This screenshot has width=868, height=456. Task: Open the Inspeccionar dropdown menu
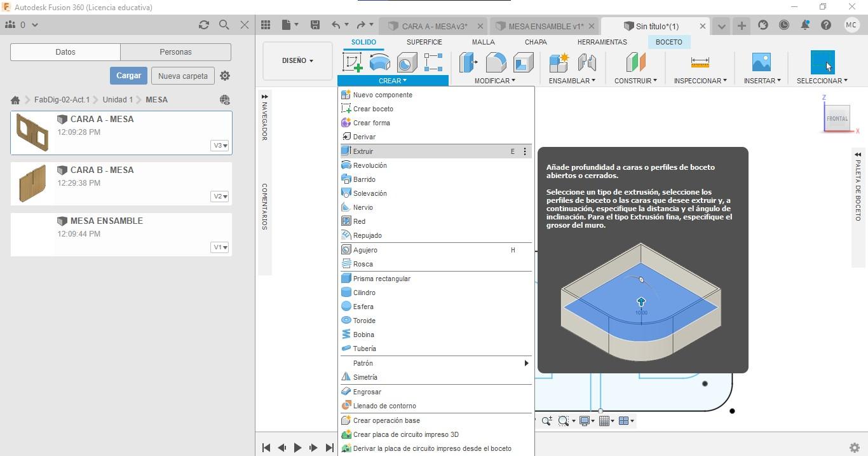pos(700,81)
